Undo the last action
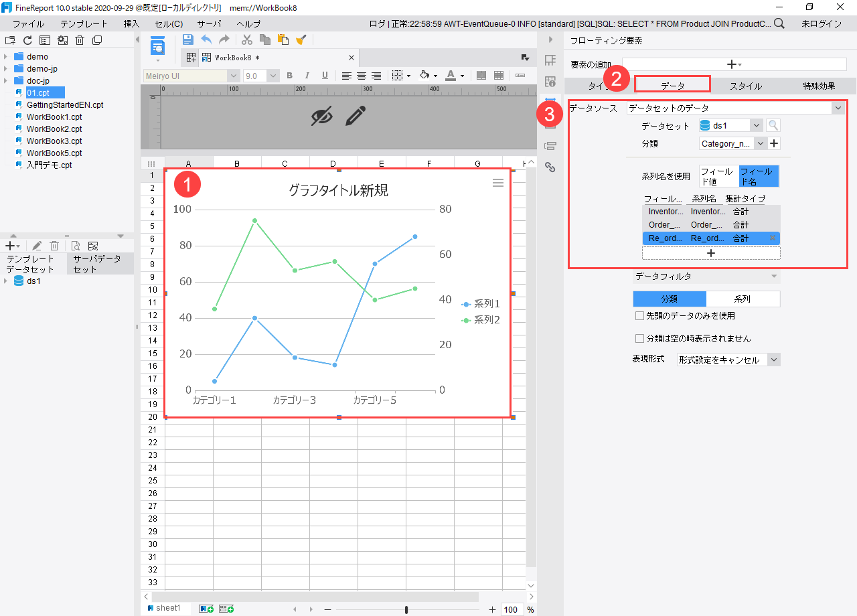Screen dimensions: 857x616 [206, 40]
